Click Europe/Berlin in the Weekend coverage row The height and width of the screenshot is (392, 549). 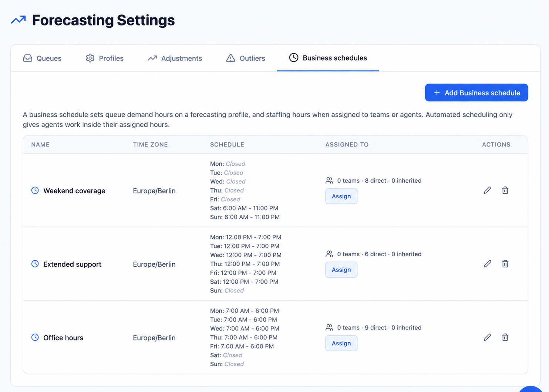point(154,191)
